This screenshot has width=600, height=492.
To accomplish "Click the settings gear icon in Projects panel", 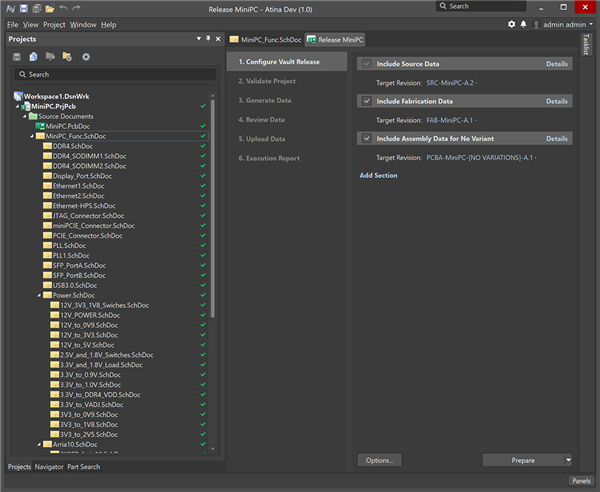I will coord(86,57).
